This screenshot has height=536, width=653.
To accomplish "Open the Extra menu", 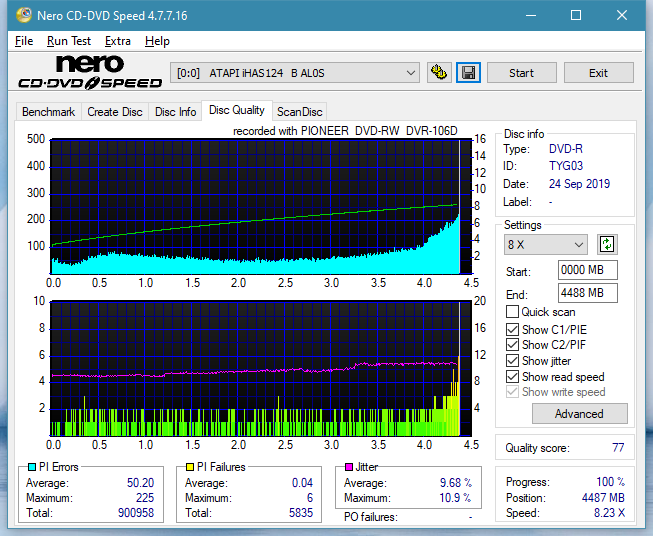I will tap(117, 41).
